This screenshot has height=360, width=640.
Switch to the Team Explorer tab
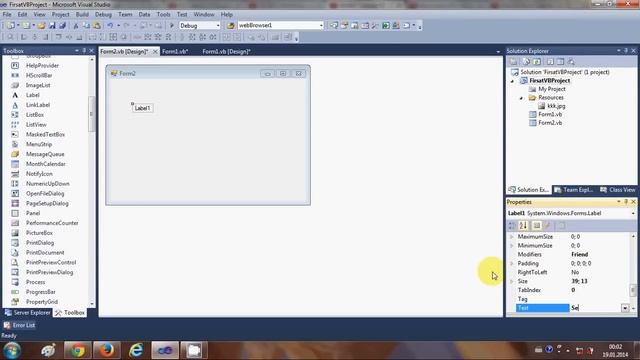(574, 190)
